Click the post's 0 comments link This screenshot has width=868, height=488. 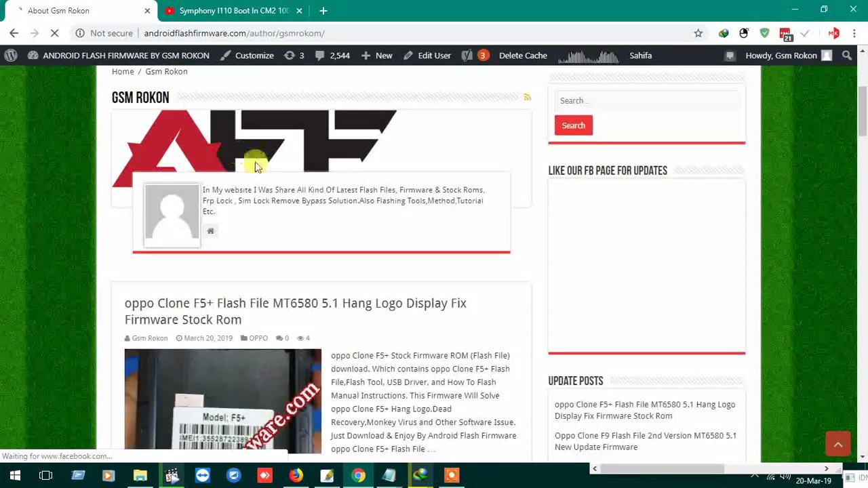[283, 338]
